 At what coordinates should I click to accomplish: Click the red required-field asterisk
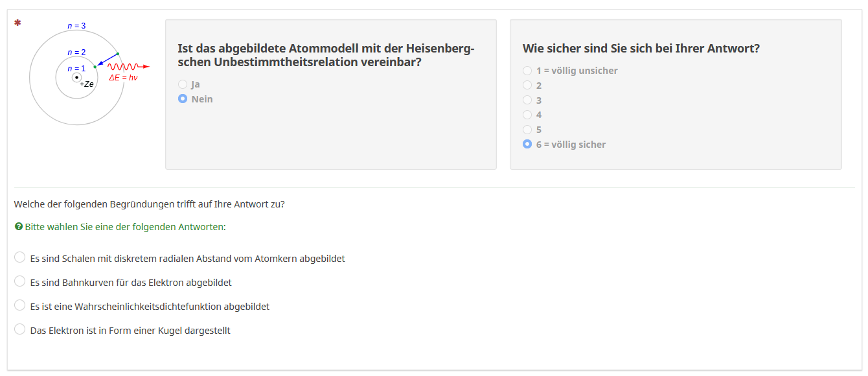tap(17, 23)
